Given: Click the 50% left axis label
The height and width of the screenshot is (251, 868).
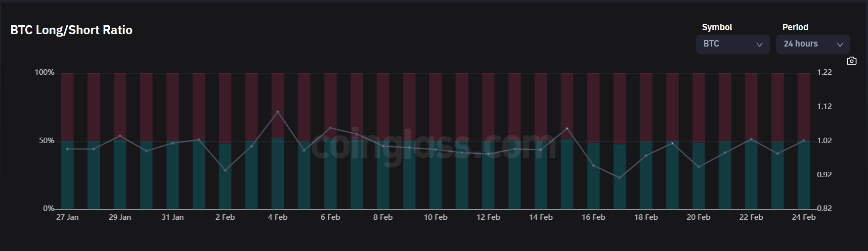Looking at the screenshot, I should click(47, 141).
